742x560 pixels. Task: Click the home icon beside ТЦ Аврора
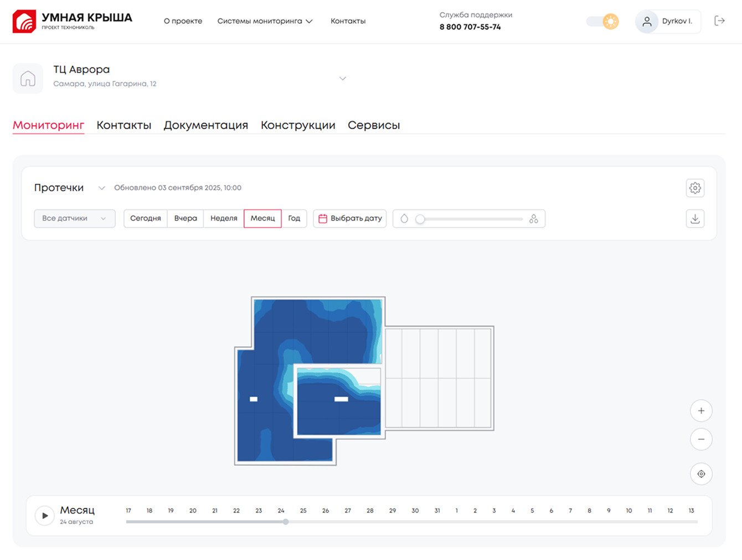point(28,79)
